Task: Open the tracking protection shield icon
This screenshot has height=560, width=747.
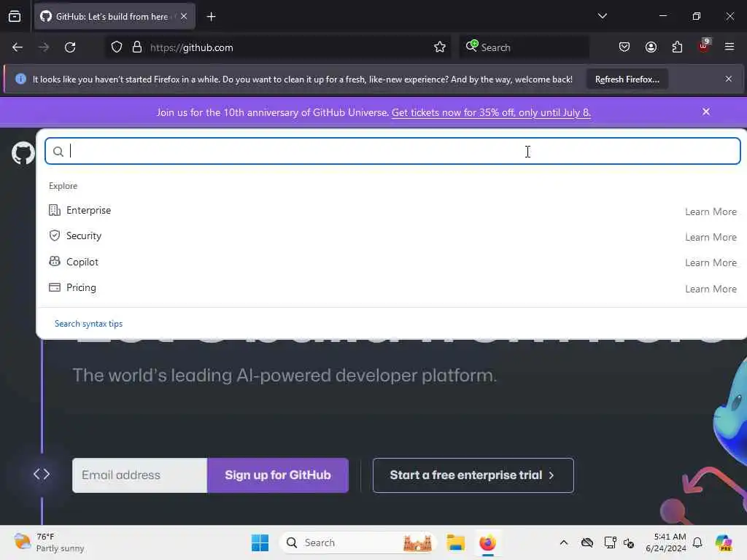Action: point(117,47)
